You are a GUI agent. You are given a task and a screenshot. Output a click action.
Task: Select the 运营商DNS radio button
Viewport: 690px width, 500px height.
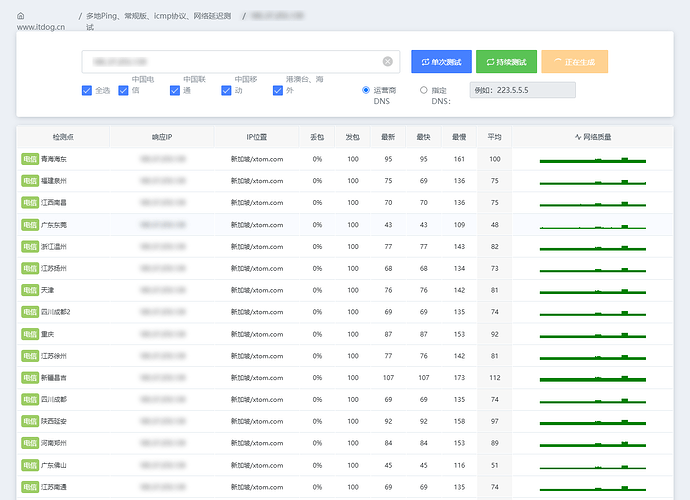pyautogui.click(x=366, y=90)
